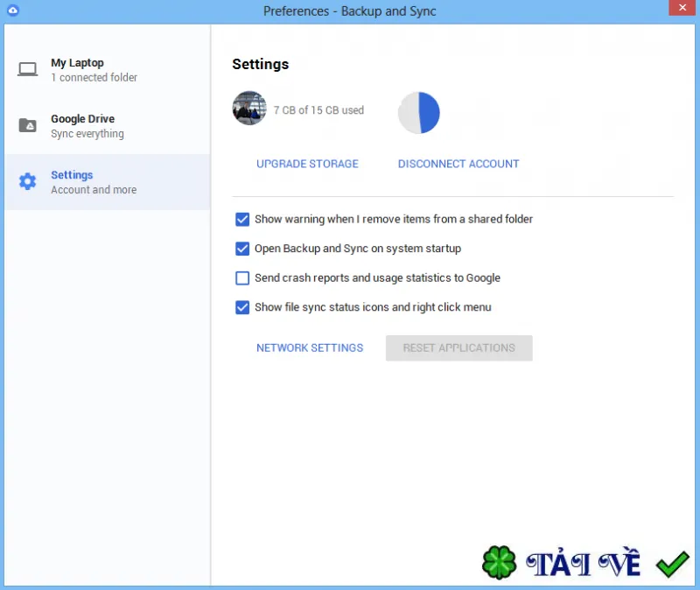Image resolution: width=700 pixels, height=590 pixels.
Task: Enable Send crash reports to Google
Action: (242, 278)
